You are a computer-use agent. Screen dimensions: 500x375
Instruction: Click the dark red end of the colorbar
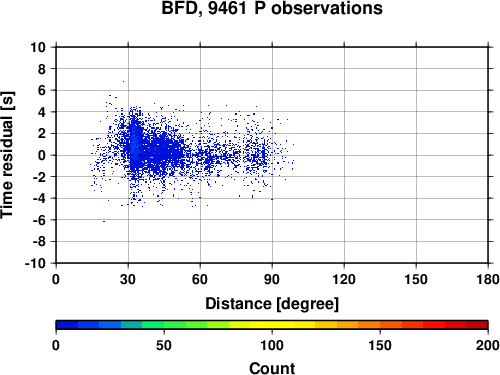477,325
